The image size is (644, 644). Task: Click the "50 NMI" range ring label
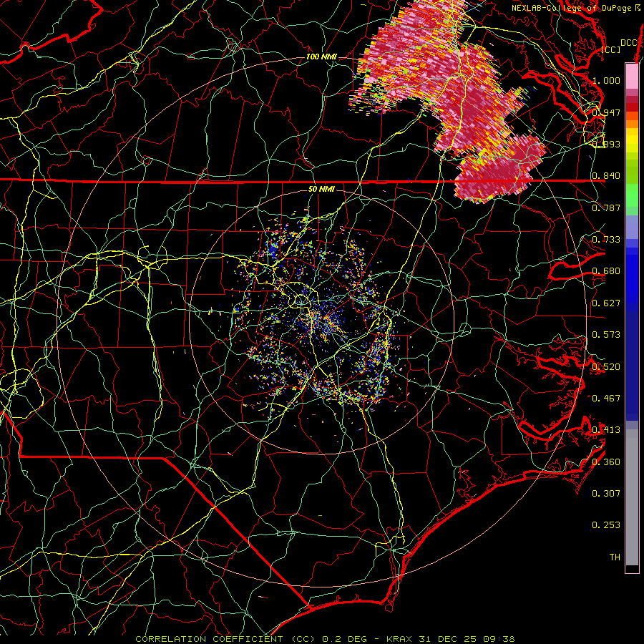coord(321,189)
